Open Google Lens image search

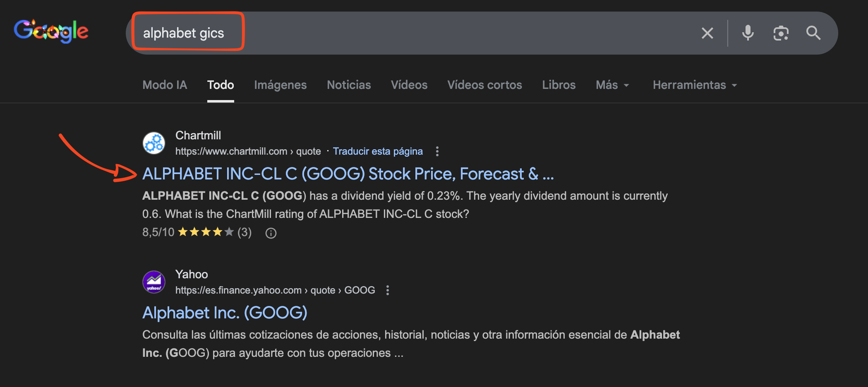click(x=781, y=33)
